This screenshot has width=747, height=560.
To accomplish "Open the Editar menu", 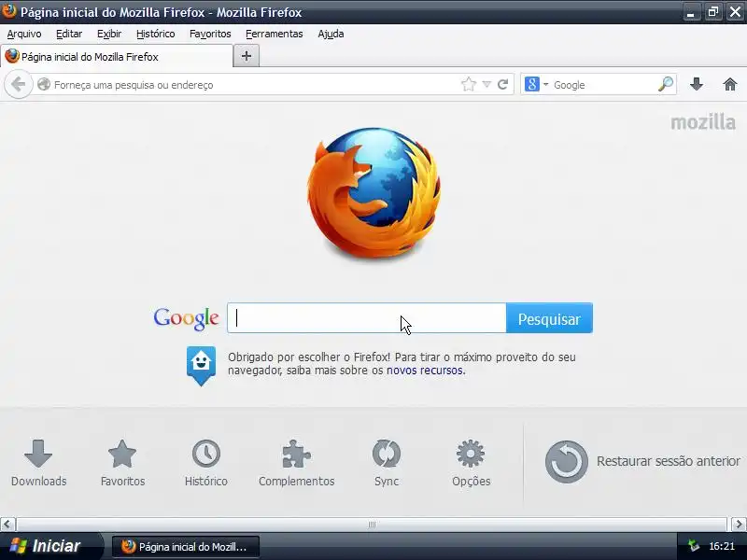I will click(69, 34).
